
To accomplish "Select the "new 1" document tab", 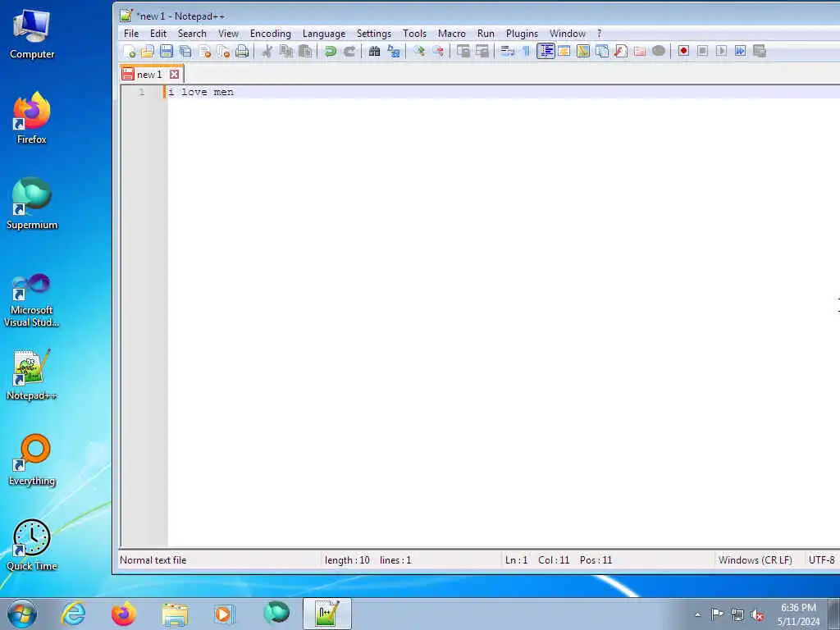I will coord(149,75).
